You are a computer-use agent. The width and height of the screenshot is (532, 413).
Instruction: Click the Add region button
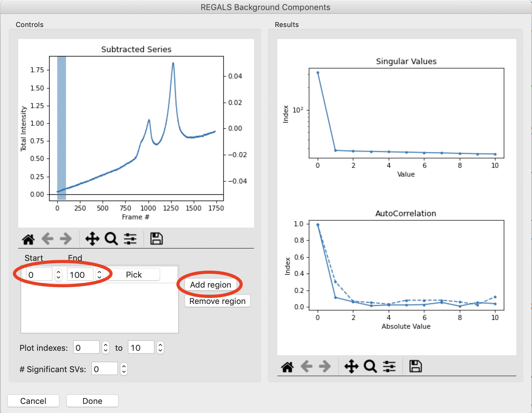(211, 285)
